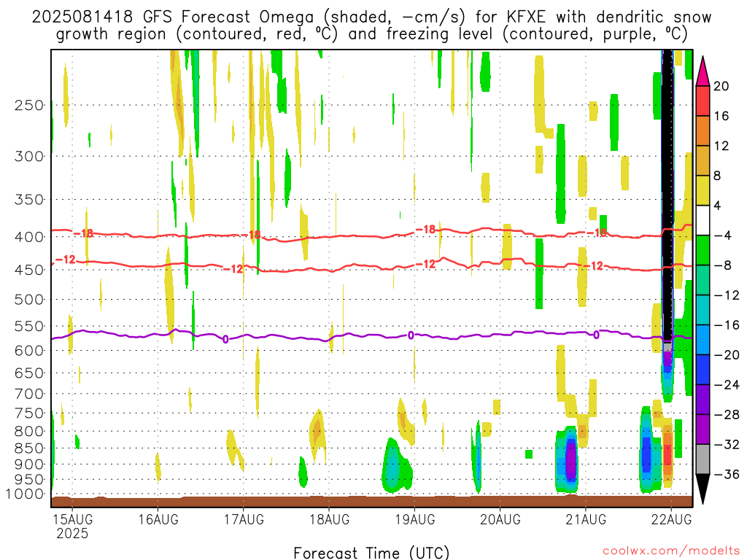The image size is (747, 560).
Task: Click the 1000 pressure level label
Action: pyautogui.click(x=25, y=494)
